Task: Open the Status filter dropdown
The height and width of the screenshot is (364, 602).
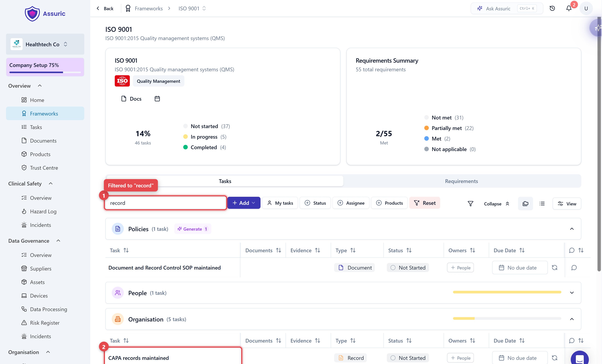Action: [315, 203]
